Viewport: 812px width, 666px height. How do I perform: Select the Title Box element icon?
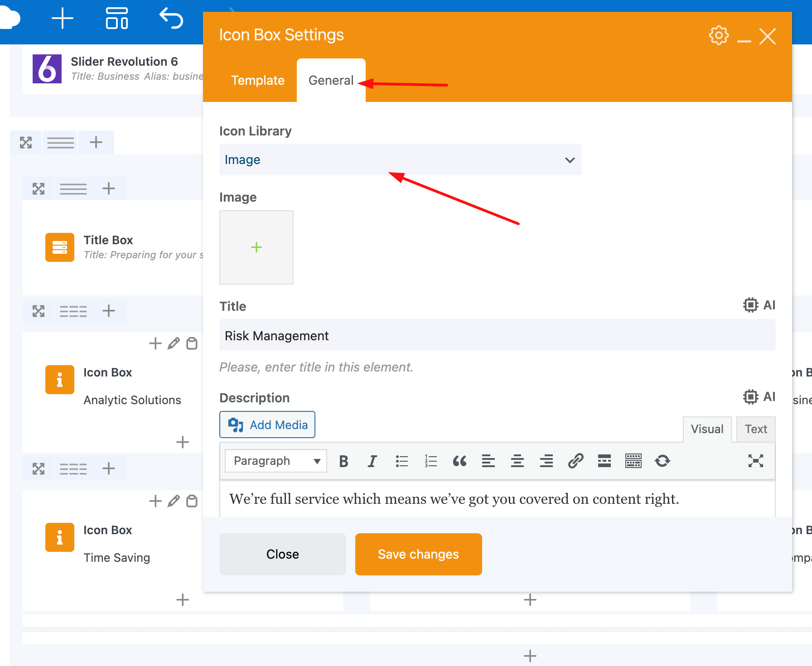(x=60, y=247)
